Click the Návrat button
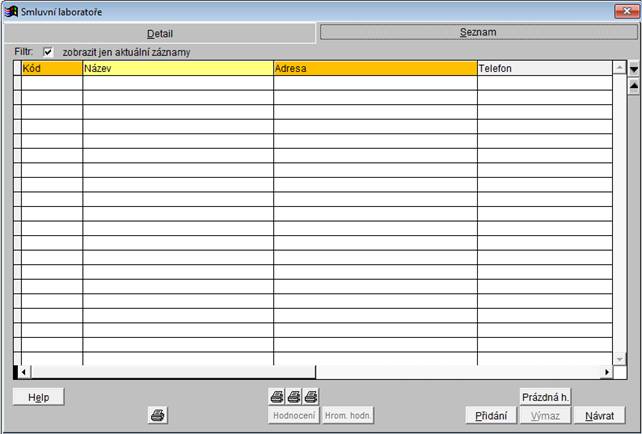The height and width of the screenshot is (434, 642). pyautogui.click(x=599, y=415)
